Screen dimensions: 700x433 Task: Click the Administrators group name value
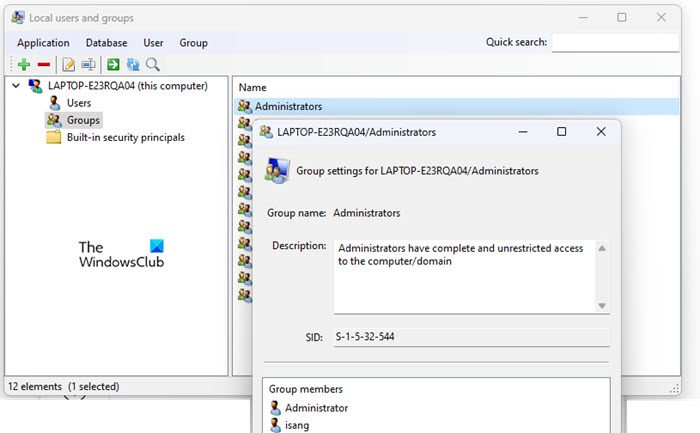[367, 213]
